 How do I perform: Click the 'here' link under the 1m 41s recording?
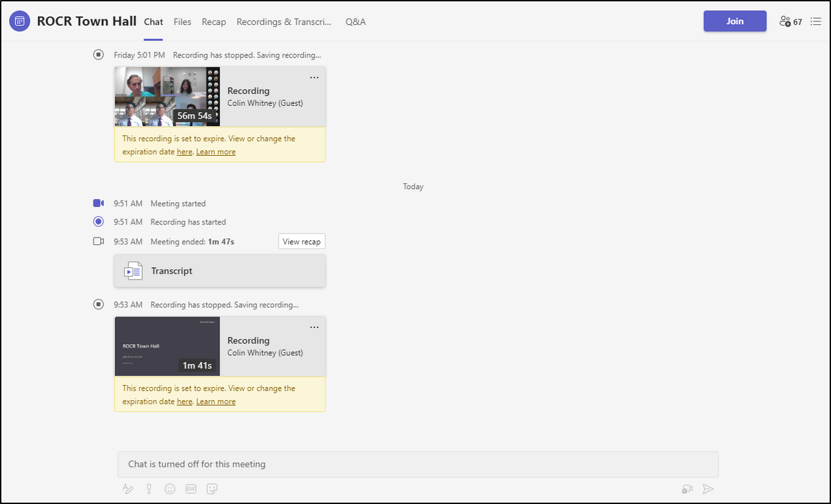(185, 402)
